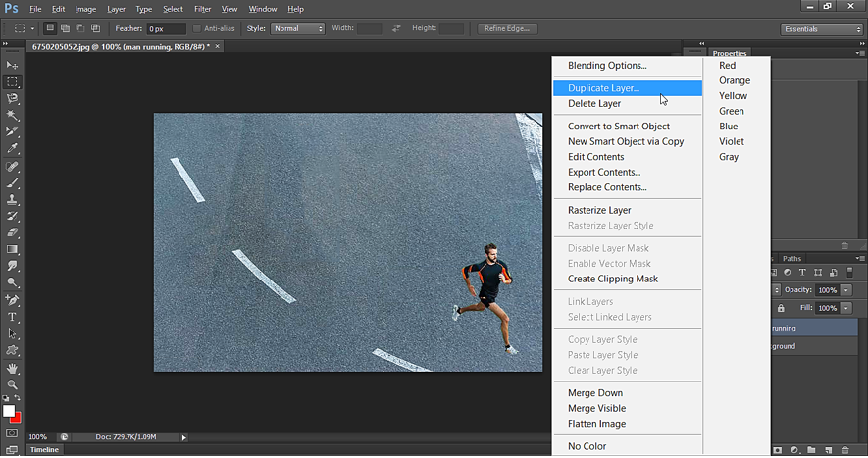
Task: Choose Duplicate Layer from context menu
Action: pos(603,88)
